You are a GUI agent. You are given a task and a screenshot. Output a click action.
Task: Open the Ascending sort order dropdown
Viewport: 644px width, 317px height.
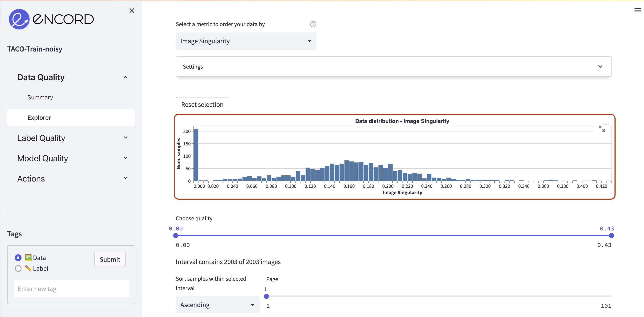click(217, 305)
